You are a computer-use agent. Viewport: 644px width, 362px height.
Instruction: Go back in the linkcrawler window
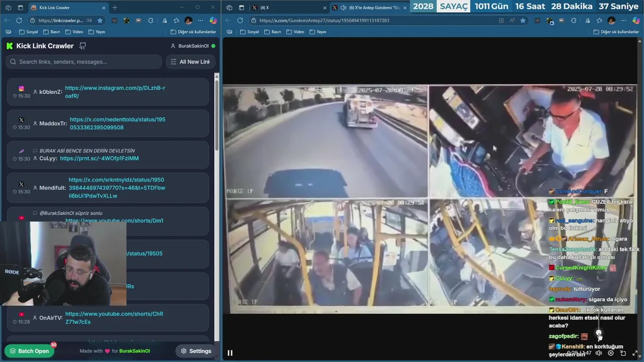[x=7, y=20]
